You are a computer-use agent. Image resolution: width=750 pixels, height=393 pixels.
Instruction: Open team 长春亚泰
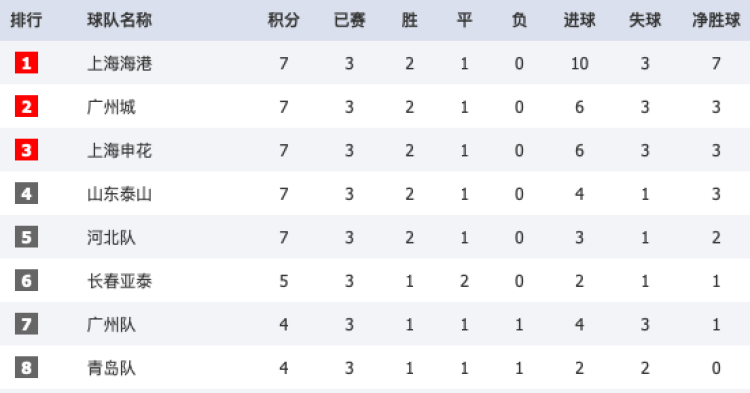pos(120,281)
